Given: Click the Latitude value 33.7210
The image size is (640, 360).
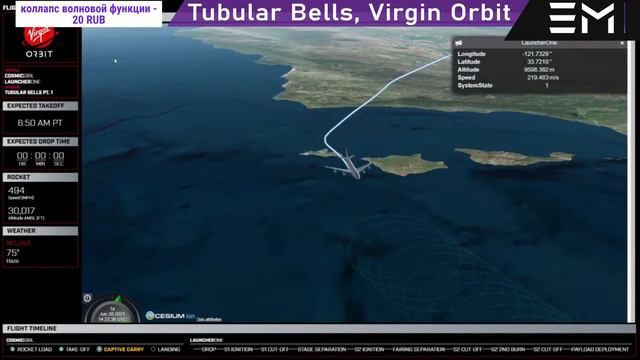Looking at the screenshot, I should pyautogui.click(x=539, y=62).
